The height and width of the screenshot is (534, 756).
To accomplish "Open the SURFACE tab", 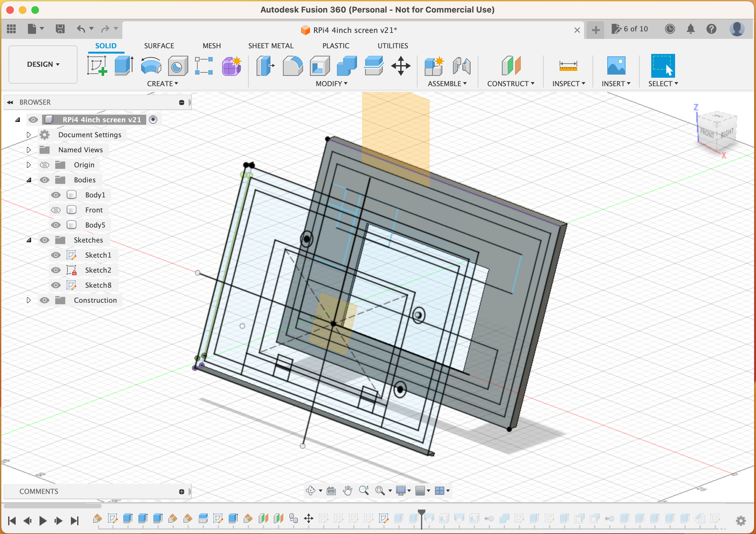I will point(159,46).
